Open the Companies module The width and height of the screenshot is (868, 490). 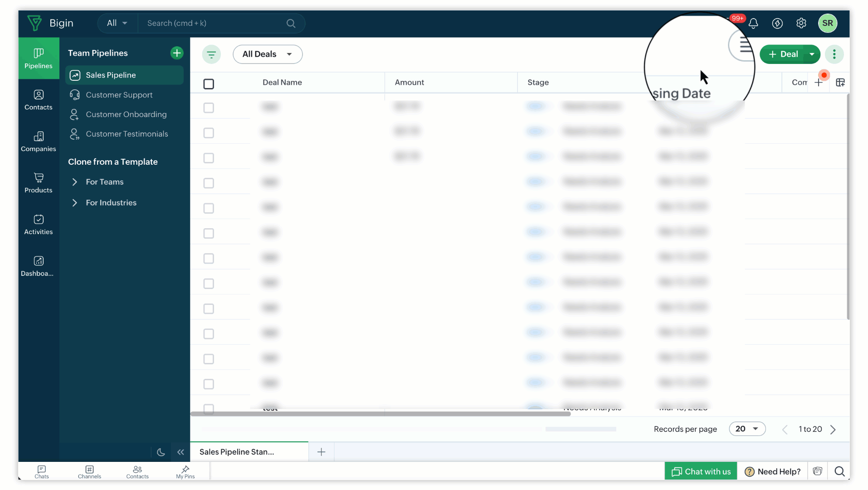point(39,142)
